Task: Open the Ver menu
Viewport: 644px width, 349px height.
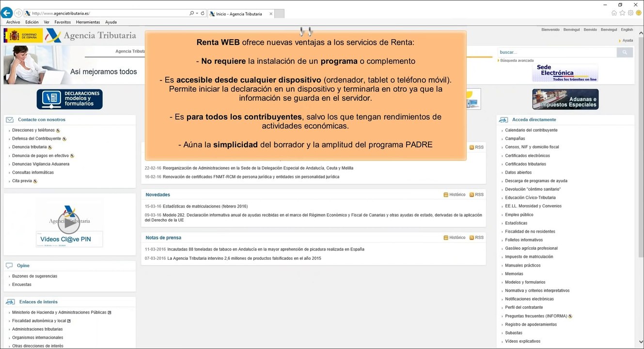Action: (47, 22)
